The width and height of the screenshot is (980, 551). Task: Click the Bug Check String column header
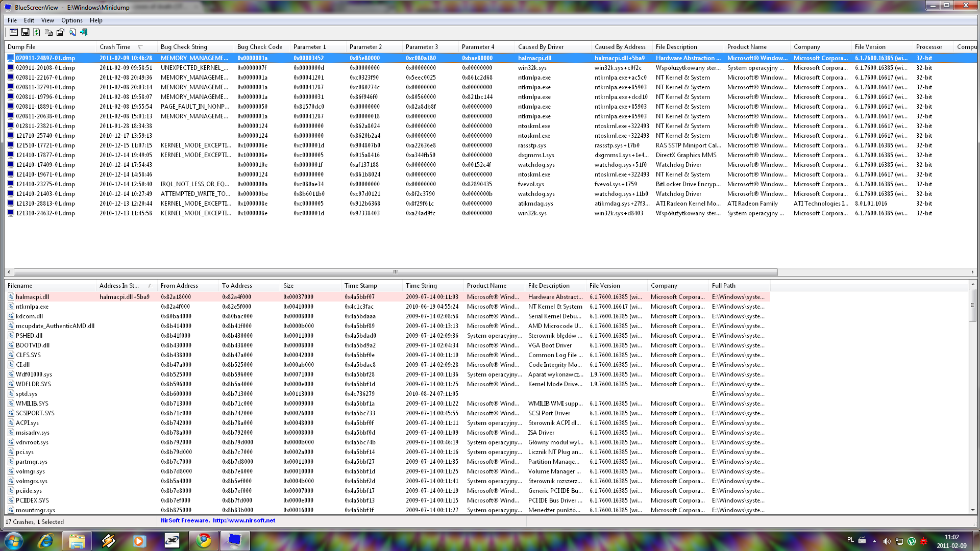pos(184,47)
